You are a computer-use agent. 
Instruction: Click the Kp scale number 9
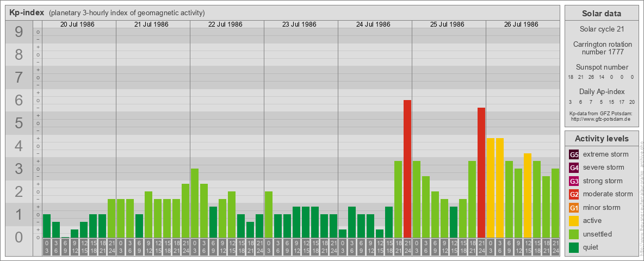pos(19,32)
